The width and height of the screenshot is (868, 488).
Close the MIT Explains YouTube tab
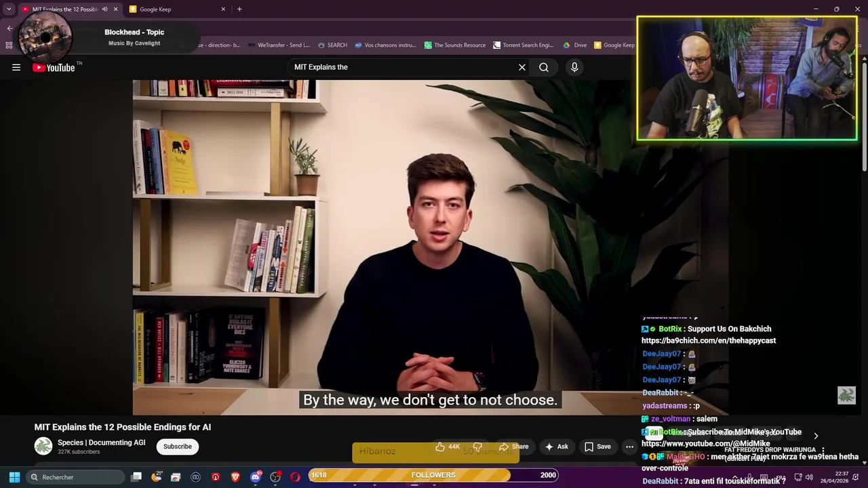pyautogui.click(x=115, y=9)
